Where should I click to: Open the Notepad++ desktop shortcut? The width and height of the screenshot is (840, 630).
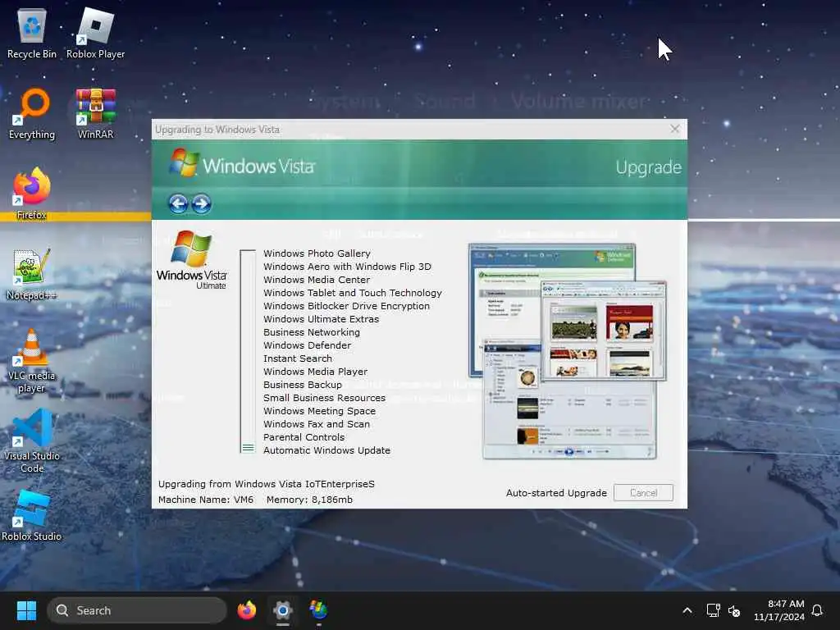click(x=32, y=274)
